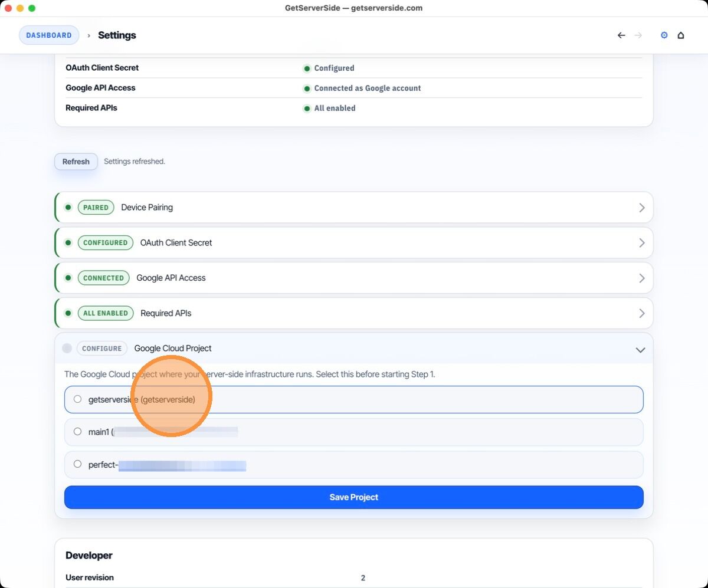Open the Dashboard breadcrumb

49,35
